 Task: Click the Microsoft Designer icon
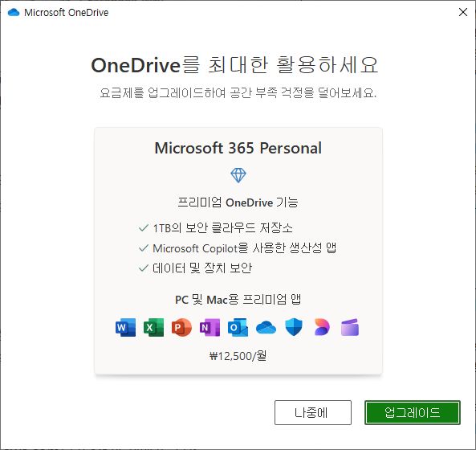[322, 328]
